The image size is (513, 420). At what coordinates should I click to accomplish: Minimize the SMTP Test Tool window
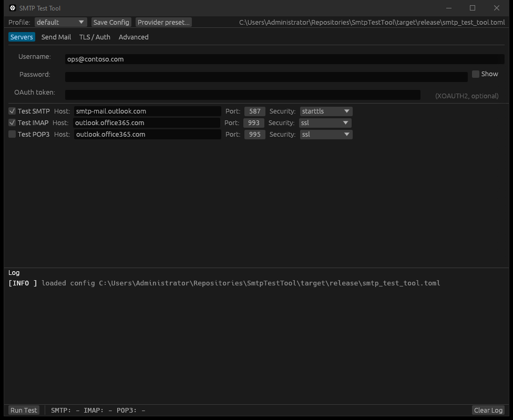(449, 8)
